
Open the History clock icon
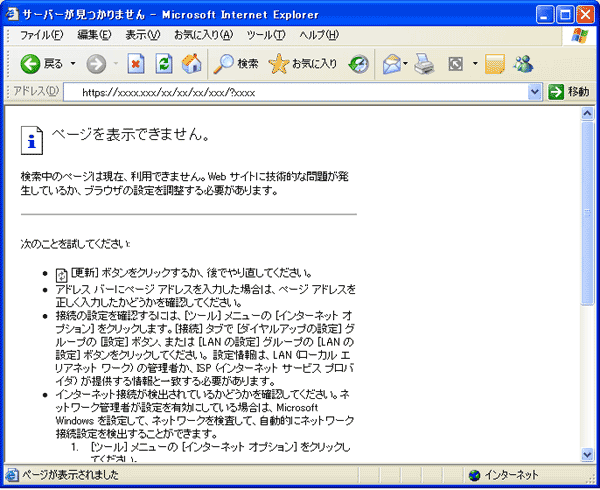pos(359,64)
